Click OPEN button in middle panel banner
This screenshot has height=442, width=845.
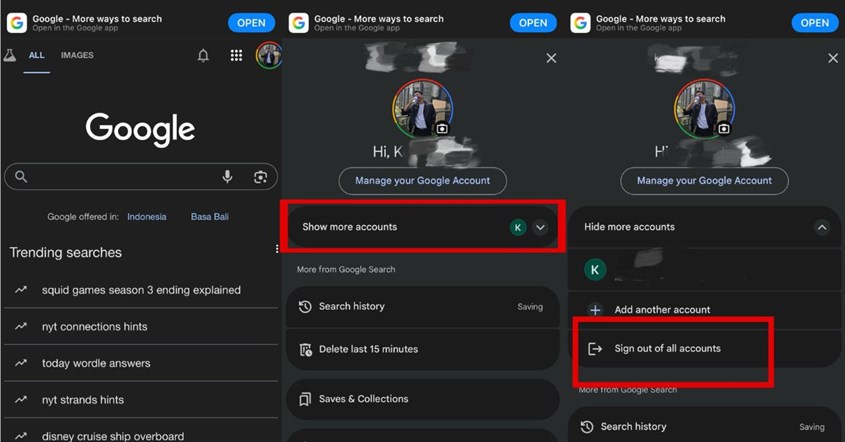pyautogui.click(x=533, y=23)
